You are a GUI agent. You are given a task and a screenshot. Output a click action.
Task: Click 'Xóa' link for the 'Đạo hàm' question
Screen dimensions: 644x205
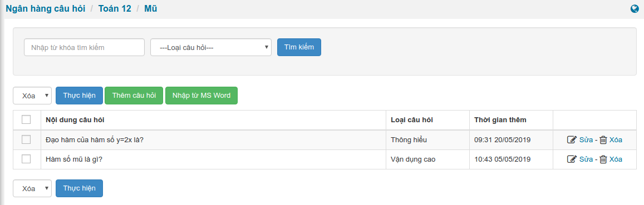click(x=616, y=140)
